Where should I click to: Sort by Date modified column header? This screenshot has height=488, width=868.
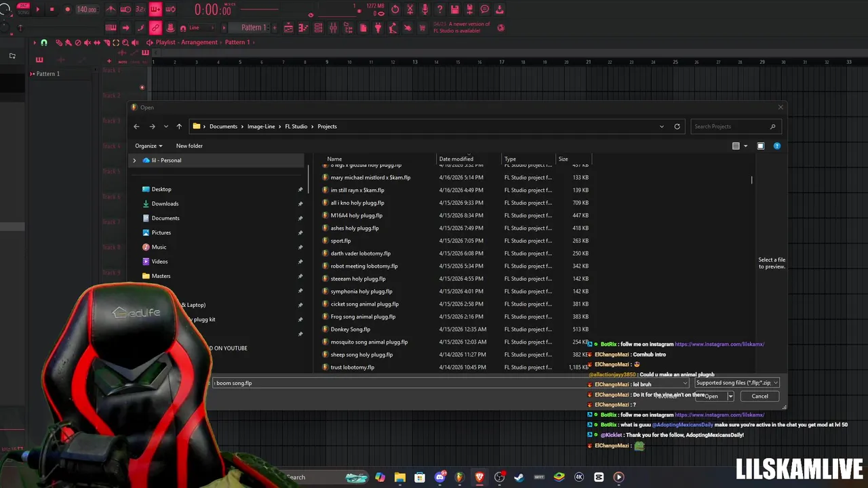click(456, 159)
